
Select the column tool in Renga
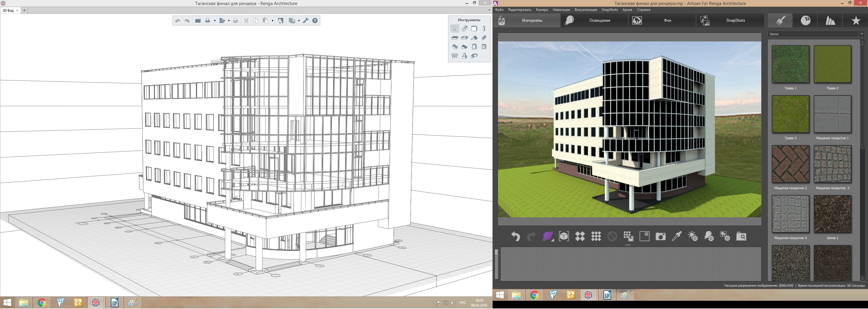(x=484, y=29)
